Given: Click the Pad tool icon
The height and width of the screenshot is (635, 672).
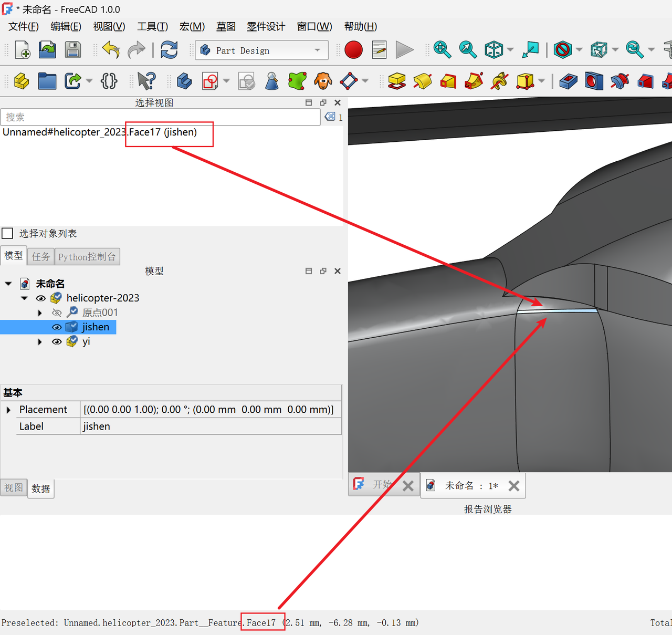Looking at the screenshot, I should (397, 81).
